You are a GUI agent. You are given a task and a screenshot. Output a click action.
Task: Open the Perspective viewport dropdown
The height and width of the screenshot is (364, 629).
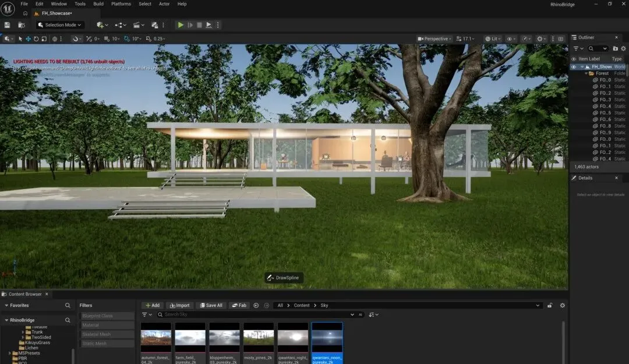click(x=434, y=39)
